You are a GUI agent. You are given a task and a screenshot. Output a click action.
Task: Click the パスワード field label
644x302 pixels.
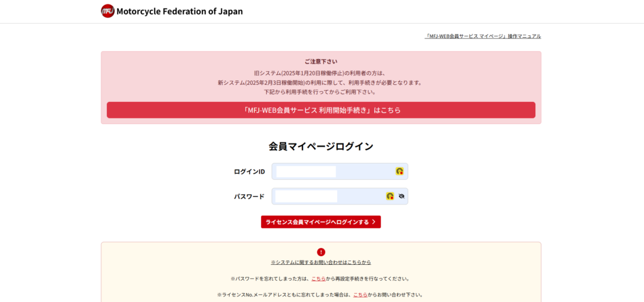coord(249,196)
